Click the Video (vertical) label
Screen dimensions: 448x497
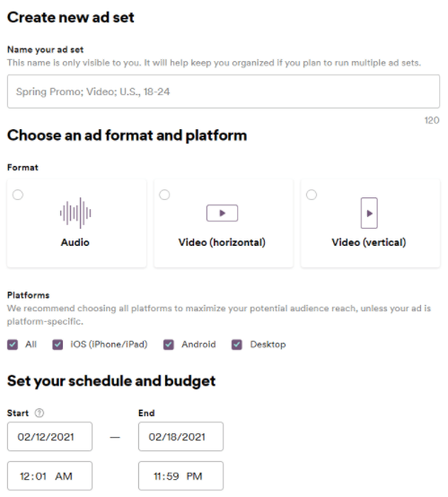pos(369,242)
